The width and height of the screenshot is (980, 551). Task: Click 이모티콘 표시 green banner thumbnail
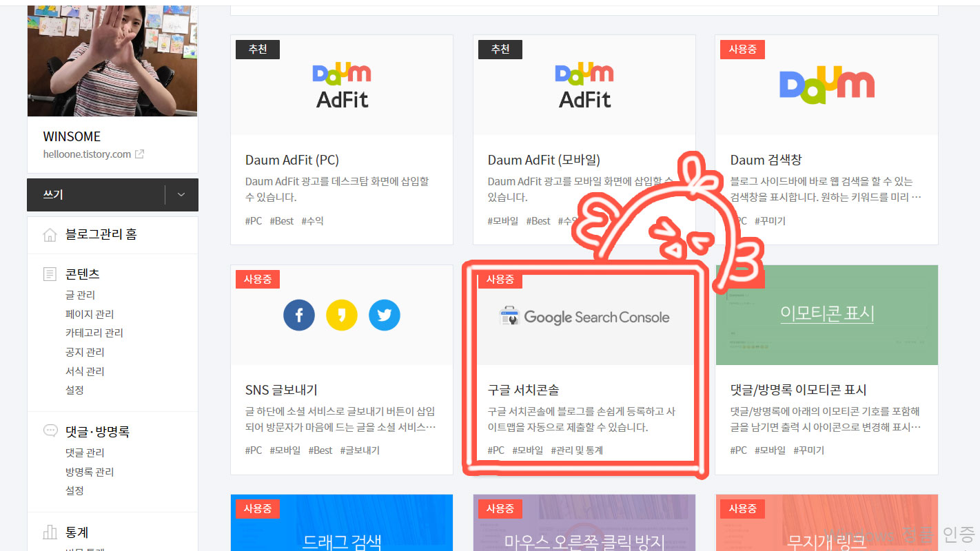[x=827, y=315]
